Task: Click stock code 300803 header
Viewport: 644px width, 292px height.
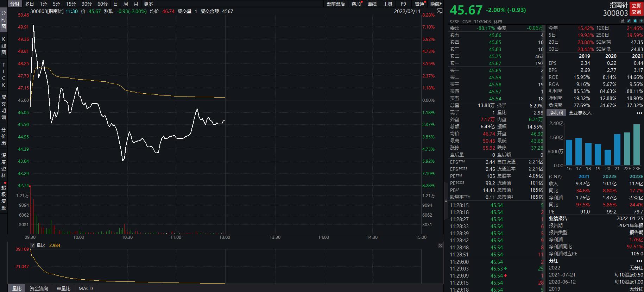Action: pyautogui.click(x=615, y=13)
